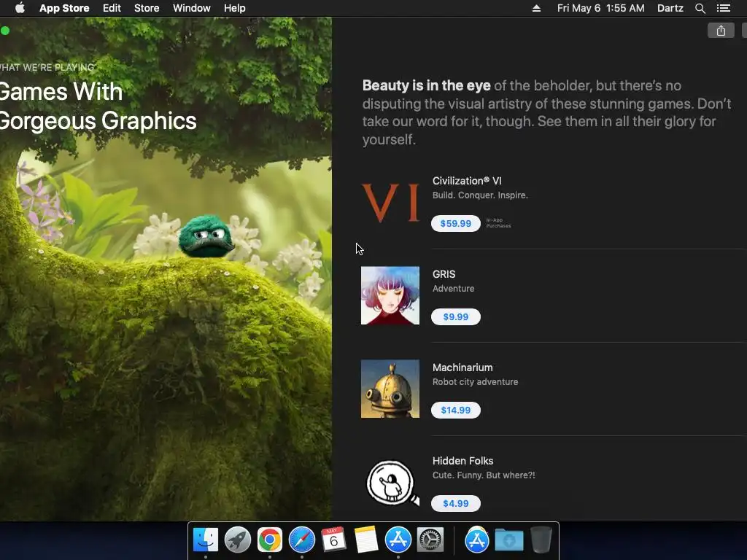The width and height of the screenshot is (747, 560).
Task: Open Notes icon in the Dock
Action: [x=366, y=540]
